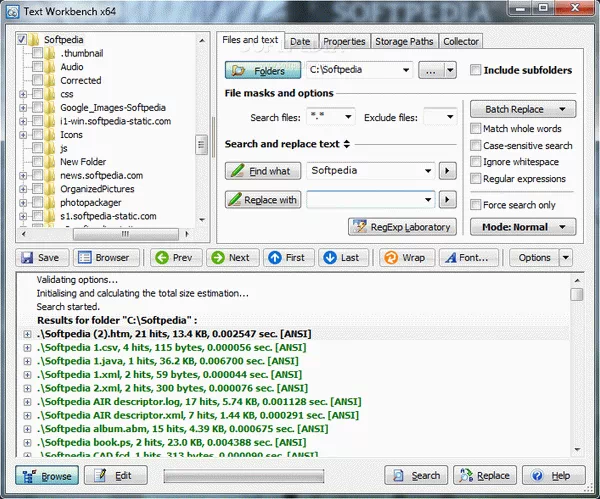Enable Regular expressions checkbox
This screenshot has width=600, height=499.
477,179
